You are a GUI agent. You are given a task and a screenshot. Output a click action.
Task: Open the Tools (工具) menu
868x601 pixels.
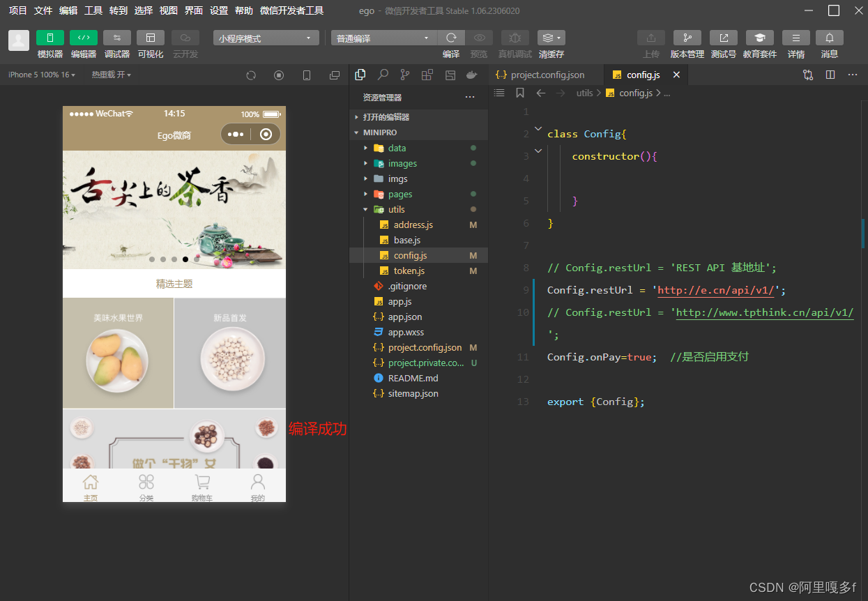tap(93, 10)
